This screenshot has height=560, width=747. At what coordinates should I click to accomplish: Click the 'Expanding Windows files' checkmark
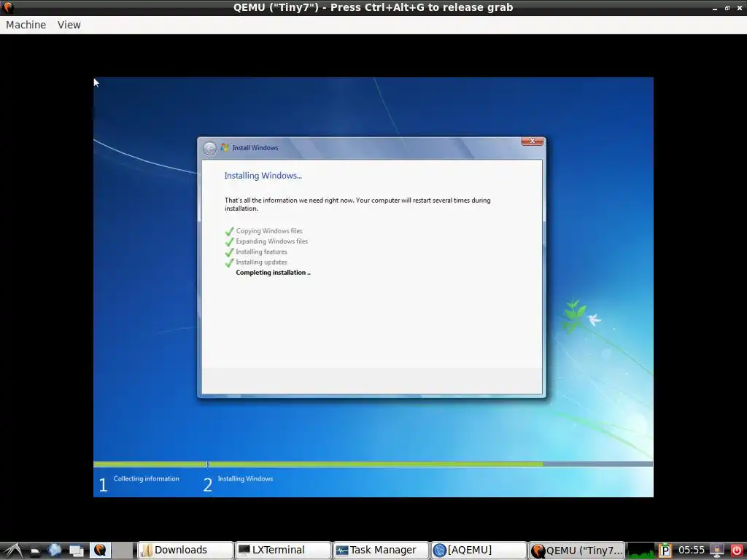[x=229, y=242]
